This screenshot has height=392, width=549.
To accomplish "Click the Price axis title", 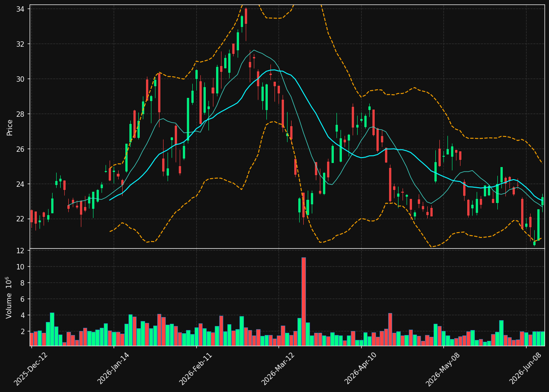I will pyautogui.click(x=10, y=127).
